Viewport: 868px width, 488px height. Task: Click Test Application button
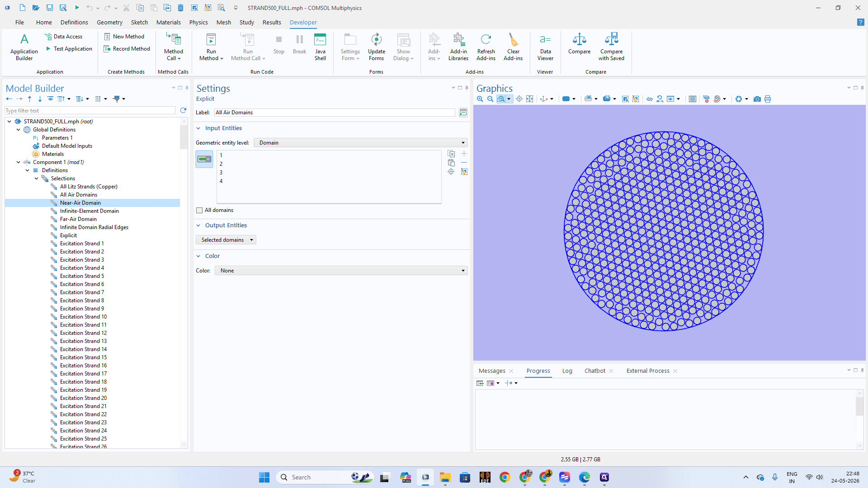pos(69,49)
